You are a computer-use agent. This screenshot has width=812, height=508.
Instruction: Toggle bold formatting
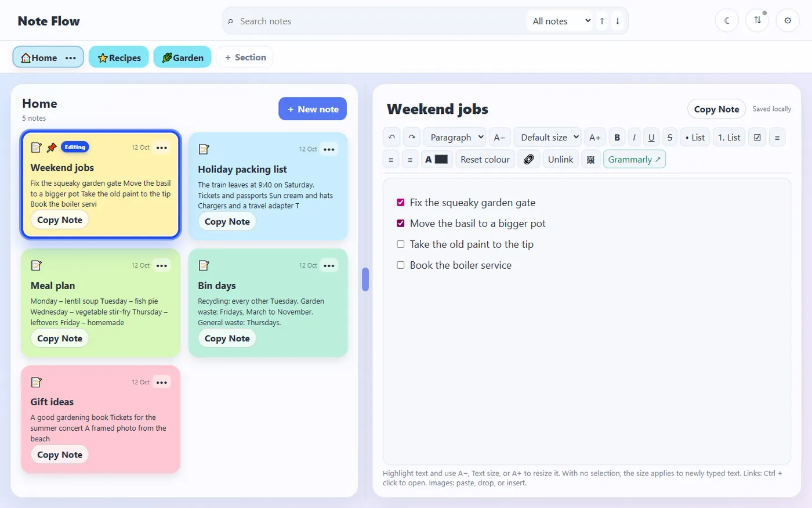[617, 137]
